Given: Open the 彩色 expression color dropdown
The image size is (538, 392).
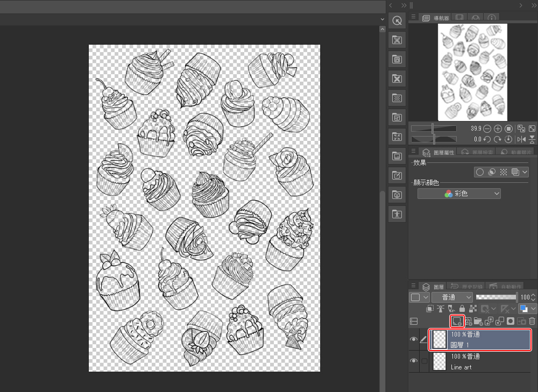Looking at the screenshot, I should 459,194.
